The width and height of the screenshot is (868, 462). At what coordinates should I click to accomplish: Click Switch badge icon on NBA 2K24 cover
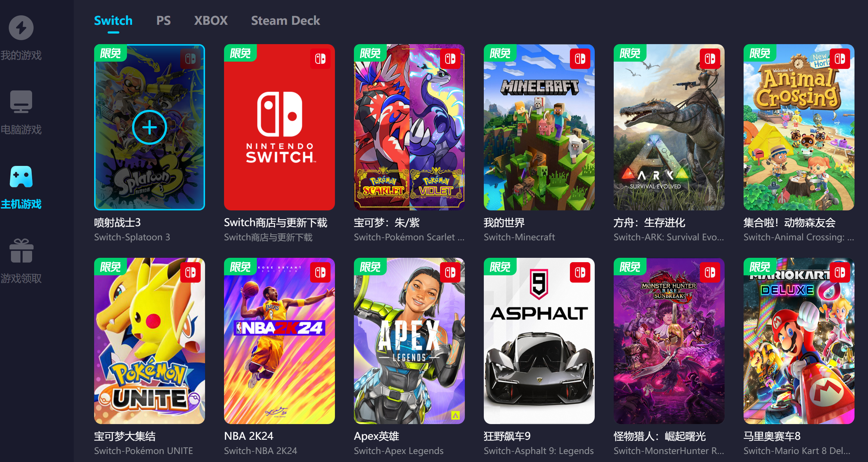pyautogui.click(x=320, y=272)
